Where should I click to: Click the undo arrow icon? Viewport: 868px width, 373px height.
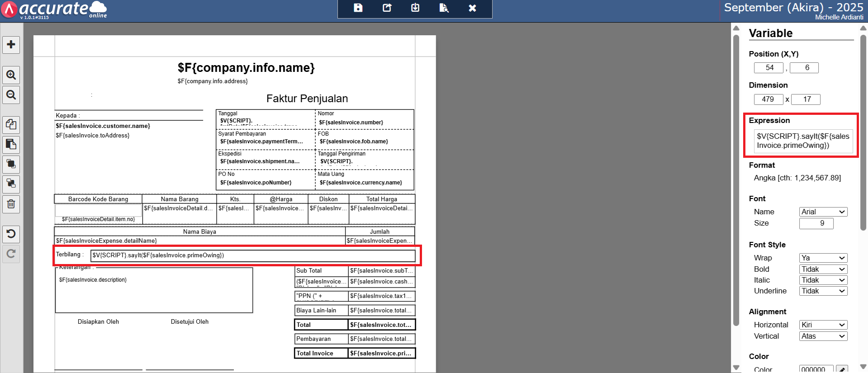point(11,234)
